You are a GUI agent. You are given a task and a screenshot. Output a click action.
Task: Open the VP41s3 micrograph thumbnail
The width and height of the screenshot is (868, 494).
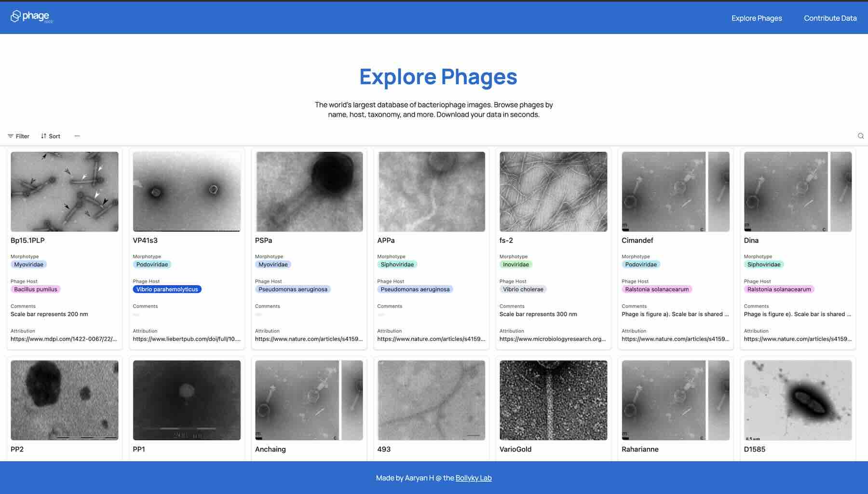tap(187, 192)
